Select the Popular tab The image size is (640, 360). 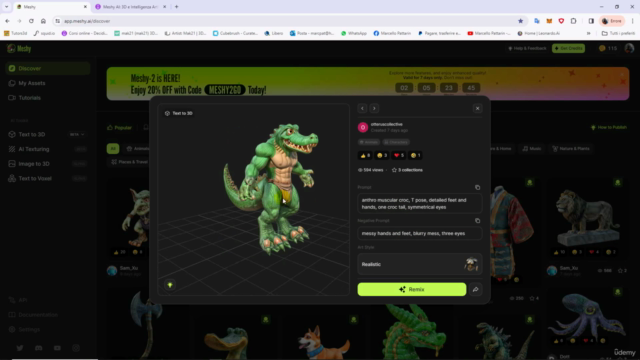[x=119, y=128]
